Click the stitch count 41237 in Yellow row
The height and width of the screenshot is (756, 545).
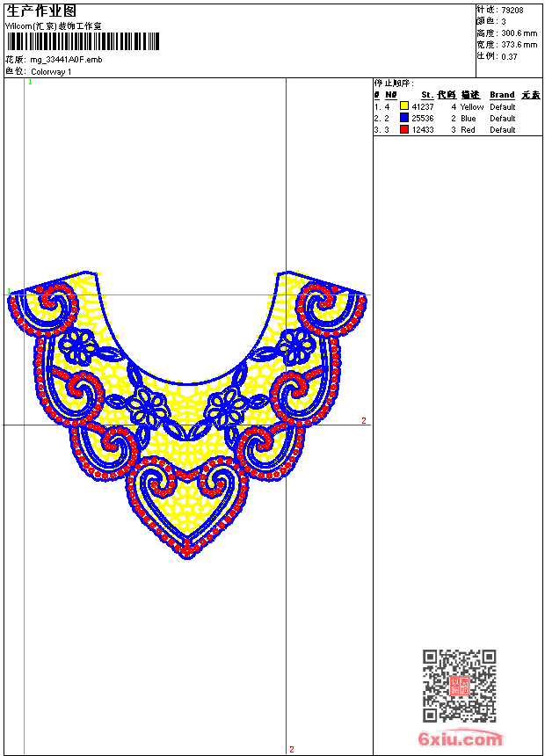[x=423, y=107]
